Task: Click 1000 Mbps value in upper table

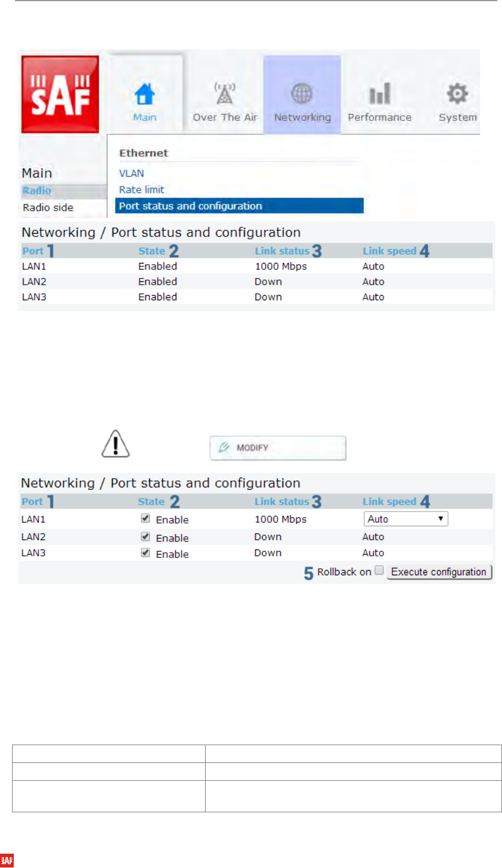Action: 281,266
